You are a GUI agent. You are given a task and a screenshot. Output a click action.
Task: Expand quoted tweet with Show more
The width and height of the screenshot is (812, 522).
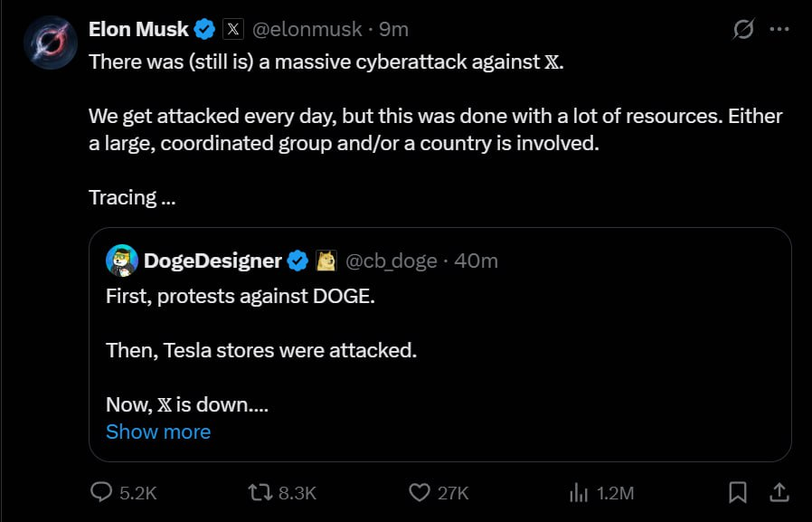158,432
